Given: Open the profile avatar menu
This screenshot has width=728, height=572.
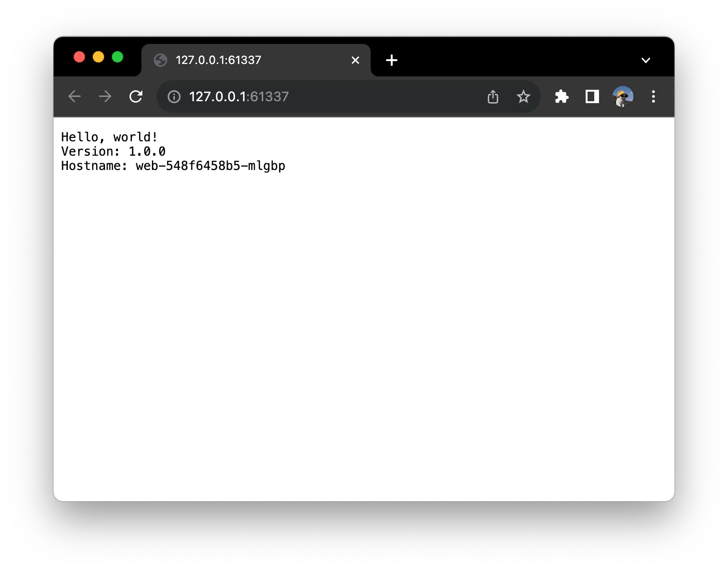Looking at the screenshot, I should click(623, 96).
